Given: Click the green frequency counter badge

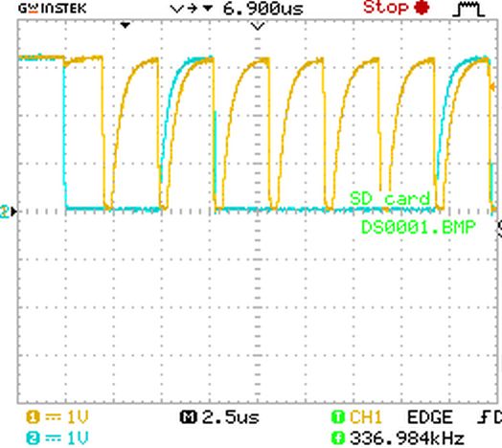Looking at the screenshot, I should (x=338, y=437).
